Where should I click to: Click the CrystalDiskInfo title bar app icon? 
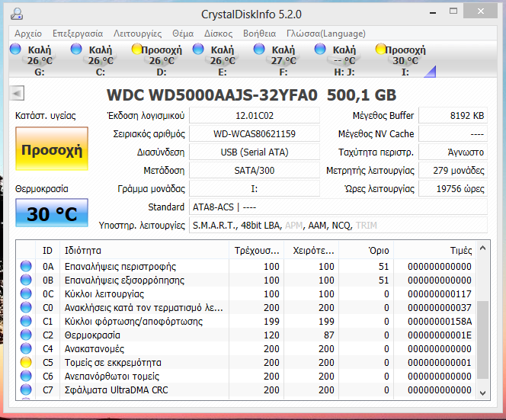point(17,14)
